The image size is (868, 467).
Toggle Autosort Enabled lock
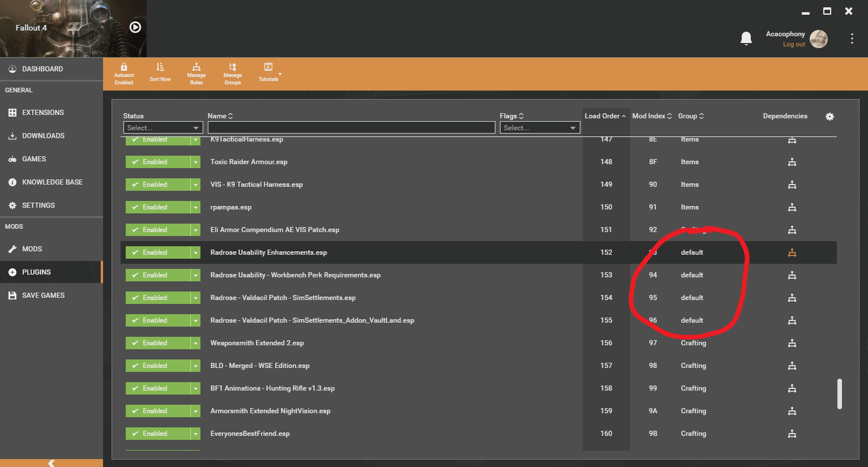(124, 74)
